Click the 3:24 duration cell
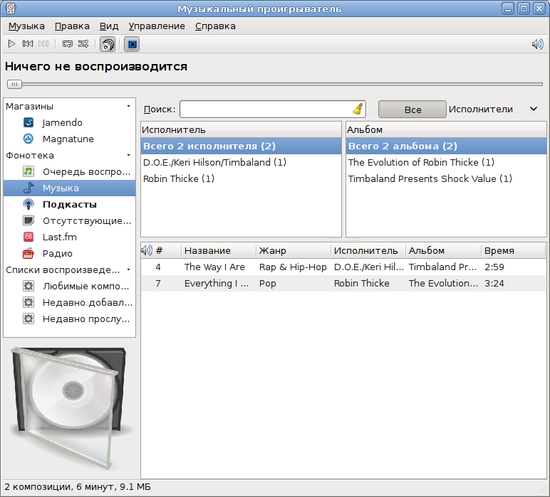 494,283
